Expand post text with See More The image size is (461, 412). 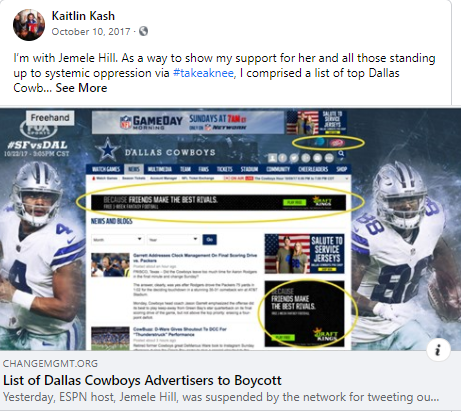click(x=81, y=88)
